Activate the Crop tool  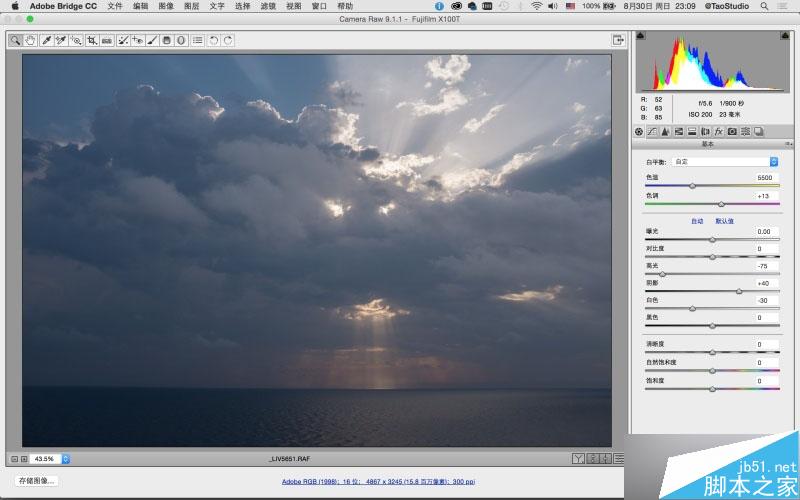pos(92,40)
